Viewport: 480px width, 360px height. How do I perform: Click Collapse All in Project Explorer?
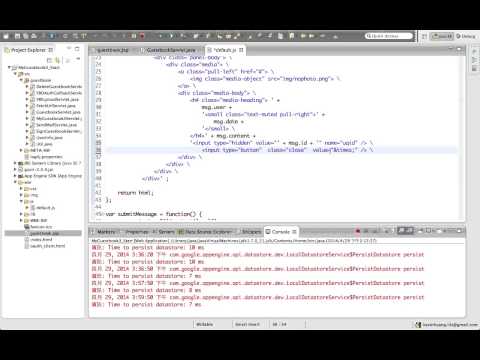[49, 60]
